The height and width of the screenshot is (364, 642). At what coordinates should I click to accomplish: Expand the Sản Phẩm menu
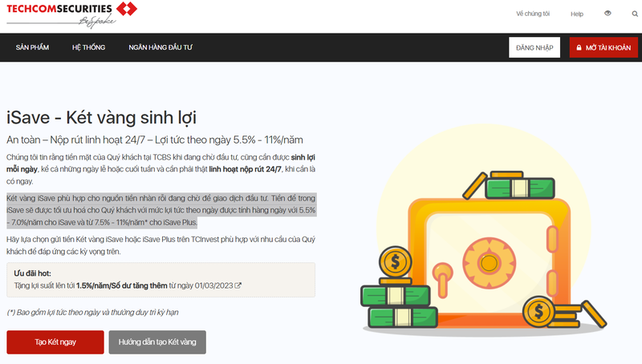[32, 48]
